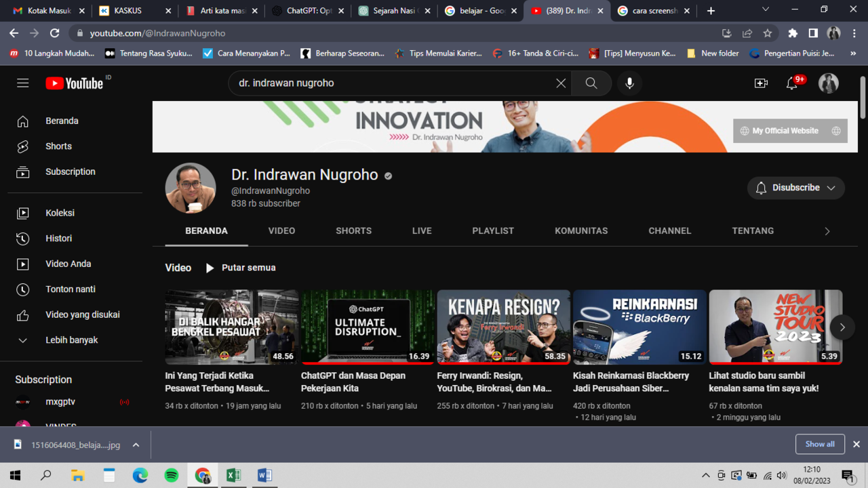Open the Create video camera icon
This screenshot has width=868, height=488.
761,83
